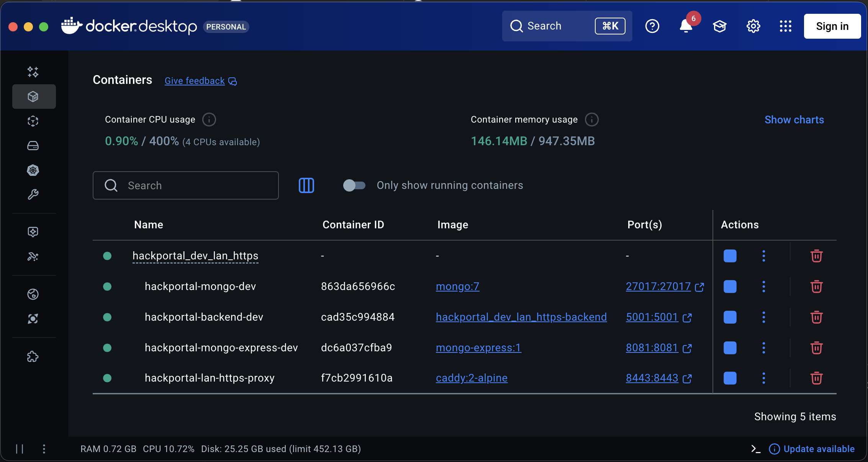Click the containers Search input field
Image resolution: width=868 pixels, height=462 pixels.
(186, 185)
